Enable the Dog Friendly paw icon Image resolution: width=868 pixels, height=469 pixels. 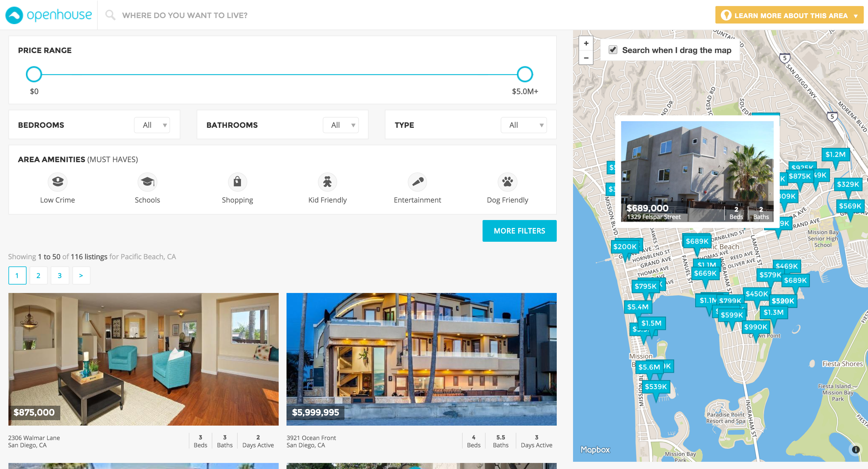[x=507, y=182]
